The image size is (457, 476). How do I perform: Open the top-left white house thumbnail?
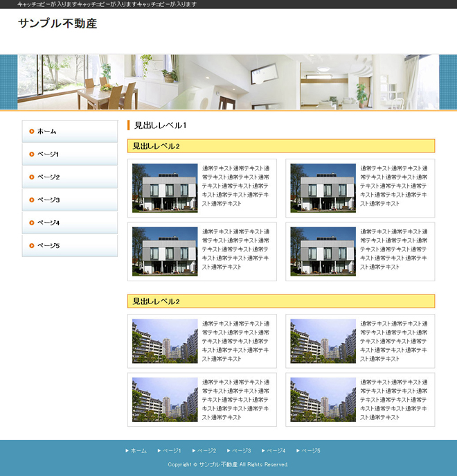[x=165, y=188]
